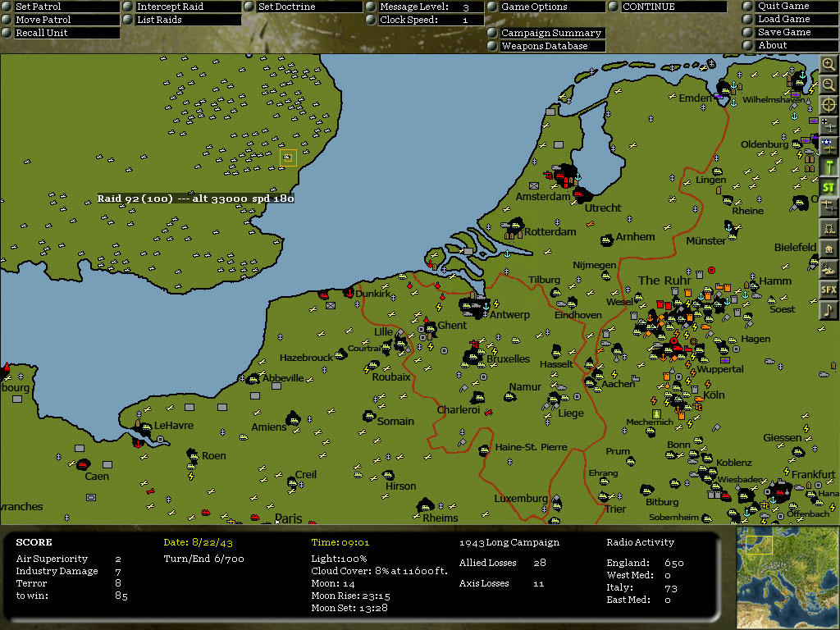The width and height of the screenshot is (840, 630).
Task: Click the Frankfurt city label
Action: (x=813, y=474)
